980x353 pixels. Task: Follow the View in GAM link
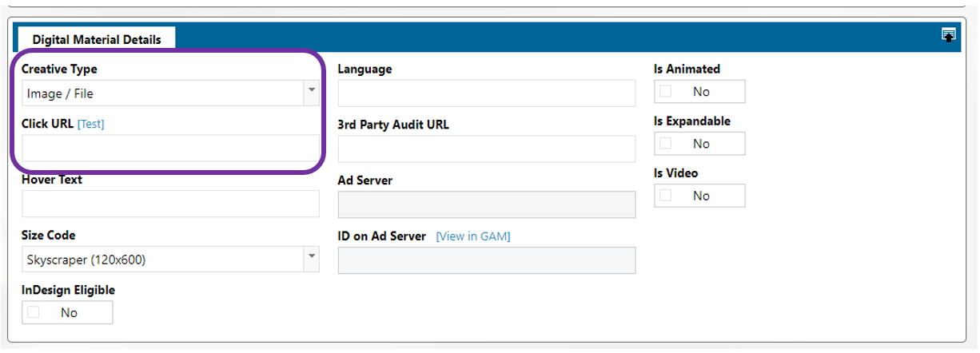point(472,236)
